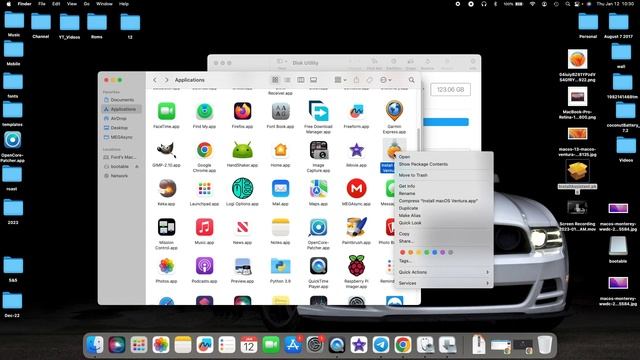Select the Mission Control.app icon

pos(166,227)
